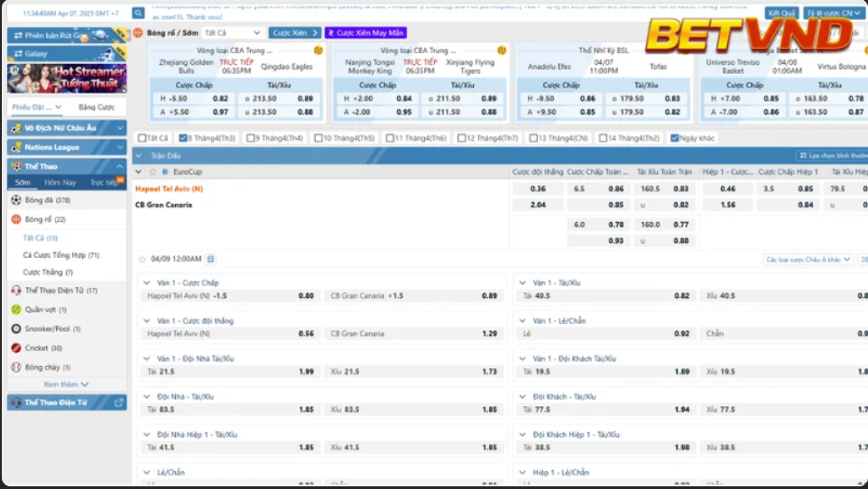
Task: Collapse the Ván 1 - Cược Chấp section
Action: [147, 282]
